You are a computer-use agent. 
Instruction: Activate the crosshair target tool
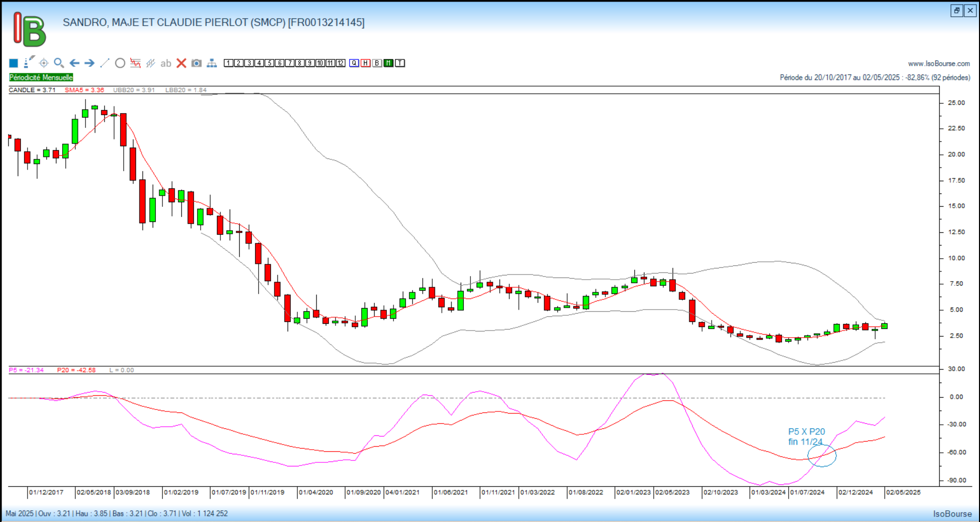(x=44, y=63)
